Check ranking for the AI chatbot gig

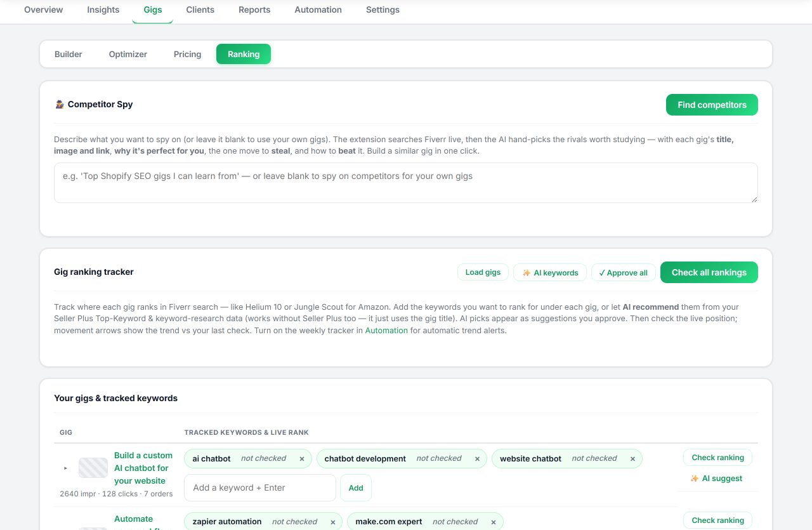click(718, 458)
